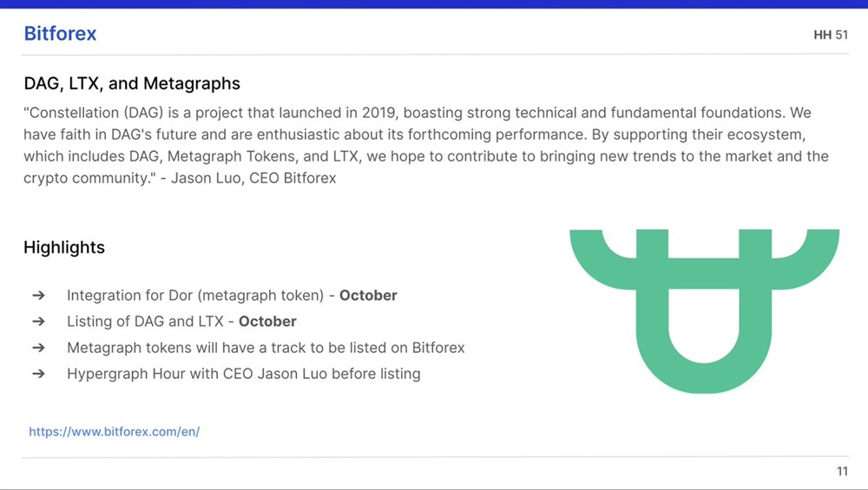Viewport: 868px width, 490px height.
Task: Click the Highlights heading
Action: (x=64, y=247)
